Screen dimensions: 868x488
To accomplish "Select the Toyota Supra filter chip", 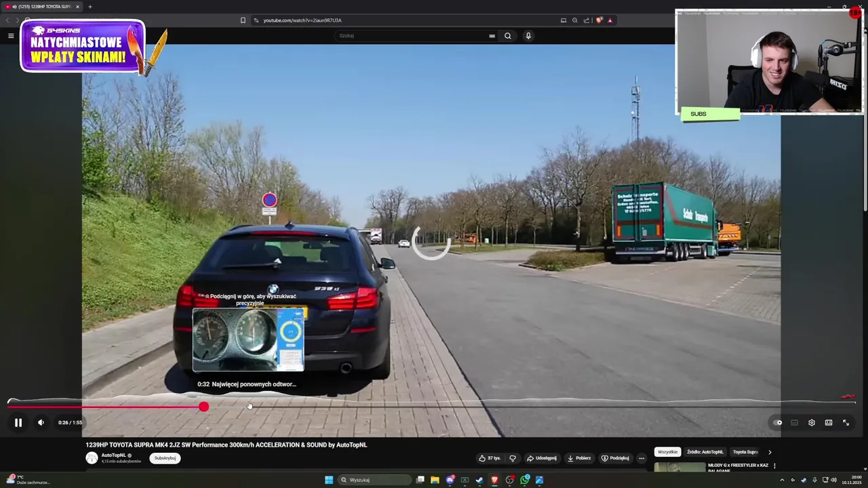I will tap(745, 452).
